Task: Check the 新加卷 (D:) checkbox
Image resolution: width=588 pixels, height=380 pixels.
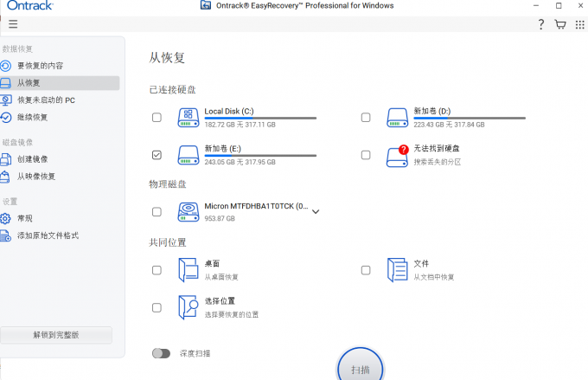Action: pyautogui.click(x=366, y=118)
